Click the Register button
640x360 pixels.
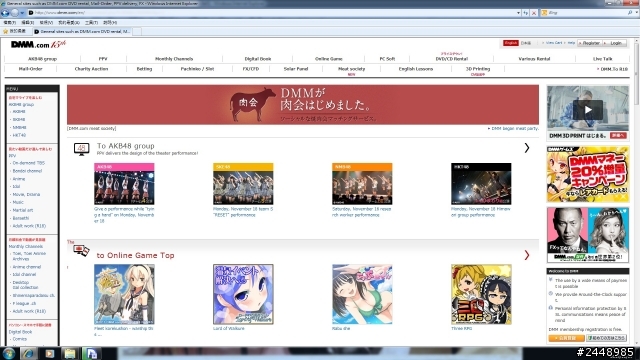(590, 43)
